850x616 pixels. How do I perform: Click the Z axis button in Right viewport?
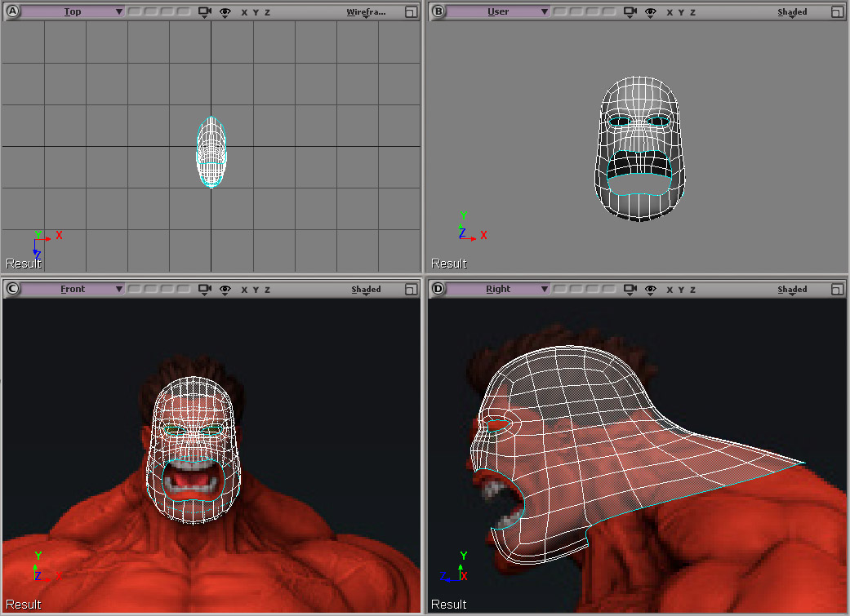pyautogui.click(x=692, y=290)
